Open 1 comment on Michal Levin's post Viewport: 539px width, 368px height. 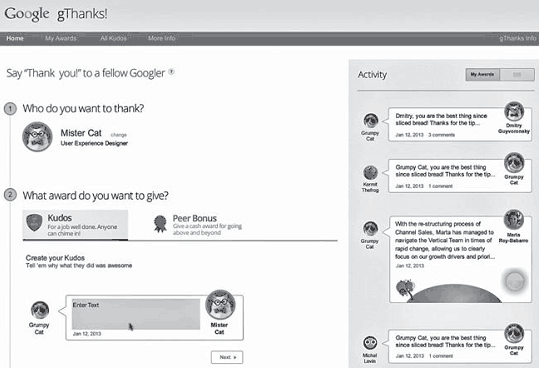coord(441,356)
